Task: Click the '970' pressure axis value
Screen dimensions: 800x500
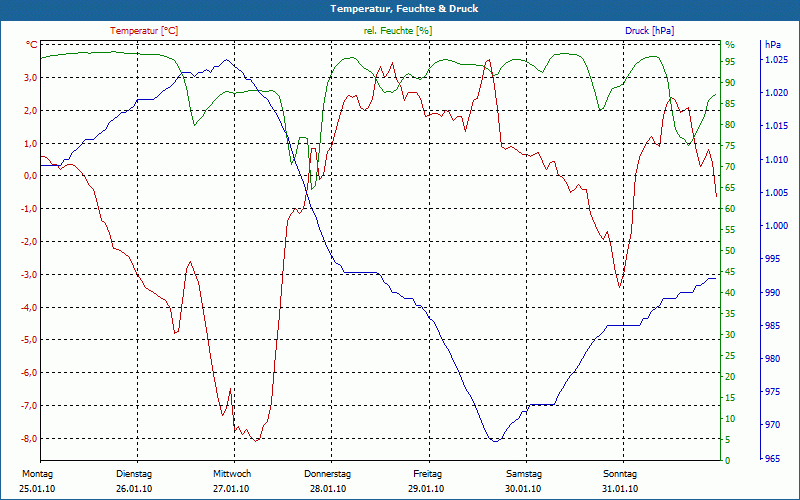Action: click(x=773, y=424)
